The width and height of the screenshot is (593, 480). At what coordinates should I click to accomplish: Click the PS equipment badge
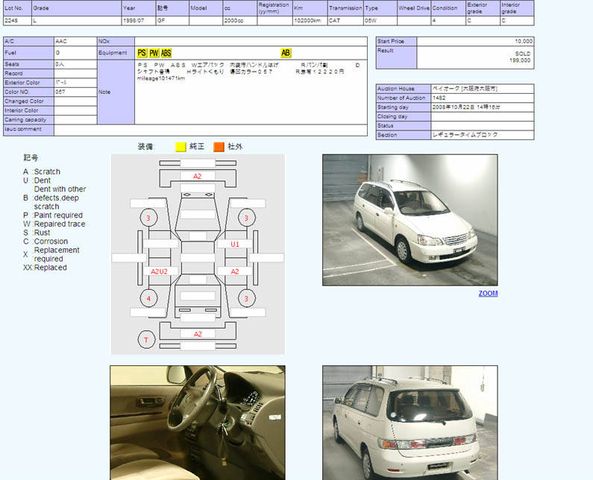[142, 53]
